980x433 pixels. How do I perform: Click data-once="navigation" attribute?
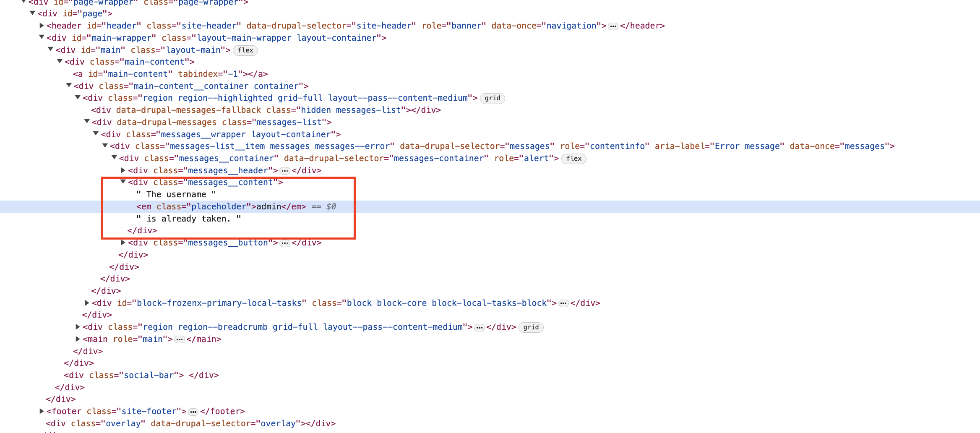547,26
